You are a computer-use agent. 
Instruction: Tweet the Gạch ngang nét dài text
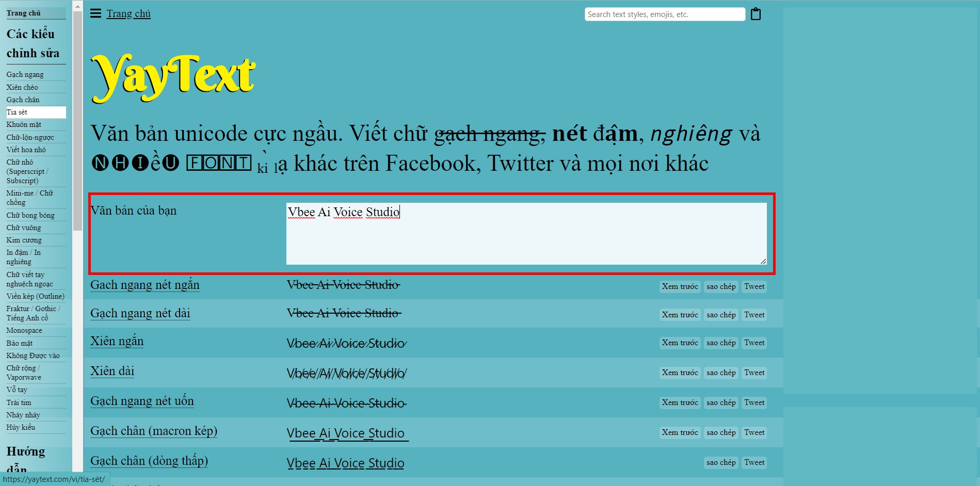click(753, 314)
